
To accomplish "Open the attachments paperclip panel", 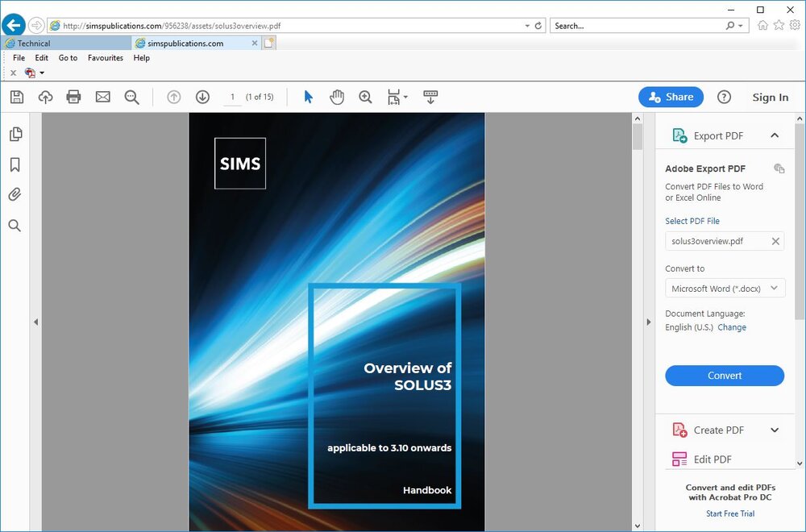I will pyautogui.click(x=15, y=194).
